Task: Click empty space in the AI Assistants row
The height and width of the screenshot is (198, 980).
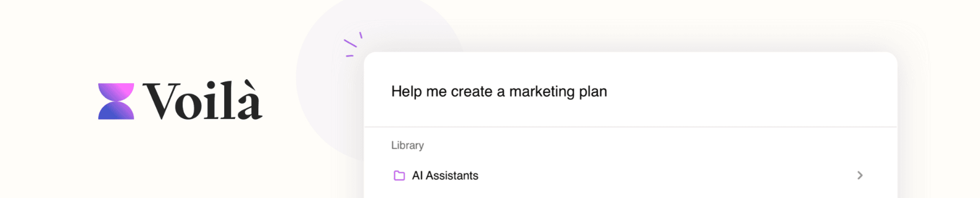Action: pos(666,175)
